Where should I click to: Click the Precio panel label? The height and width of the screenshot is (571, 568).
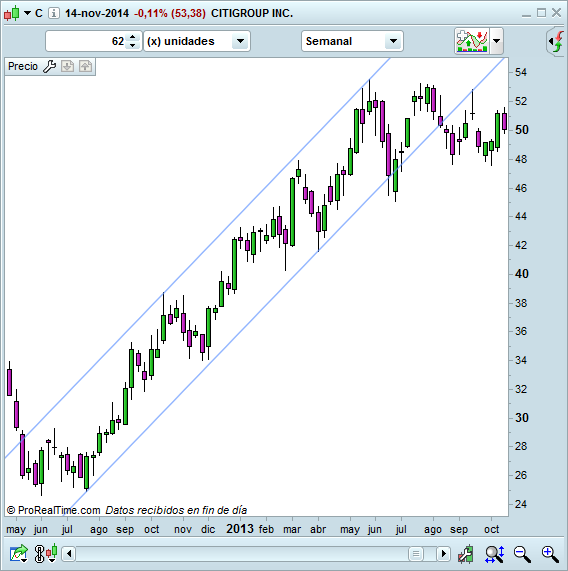(x=23, y=66)
